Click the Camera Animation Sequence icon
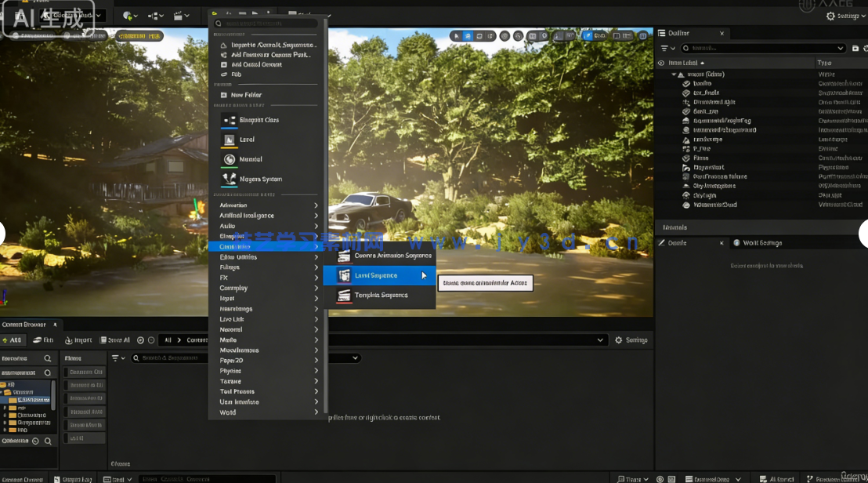The image size is (868, 483). (x=344, y=256)
